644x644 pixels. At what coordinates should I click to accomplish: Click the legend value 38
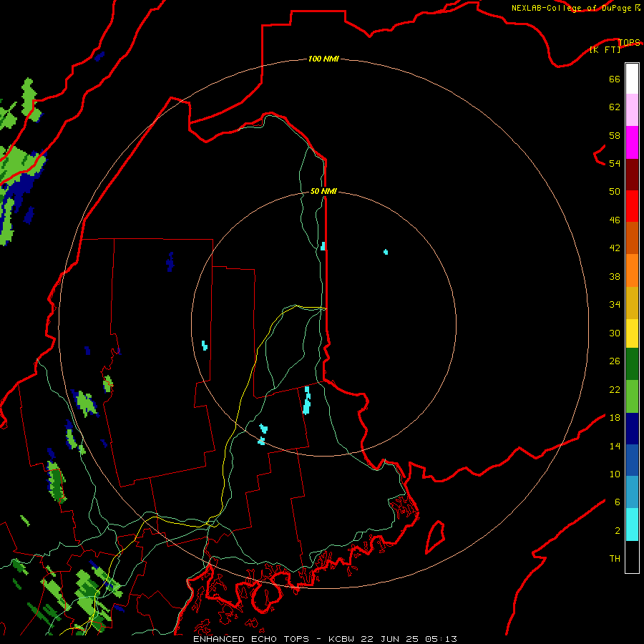615,276
